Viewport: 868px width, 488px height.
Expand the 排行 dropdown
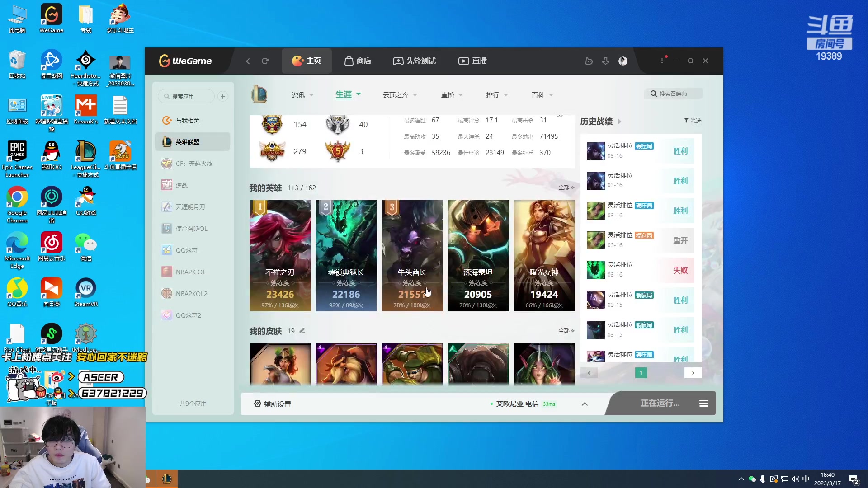pos(496,94)
